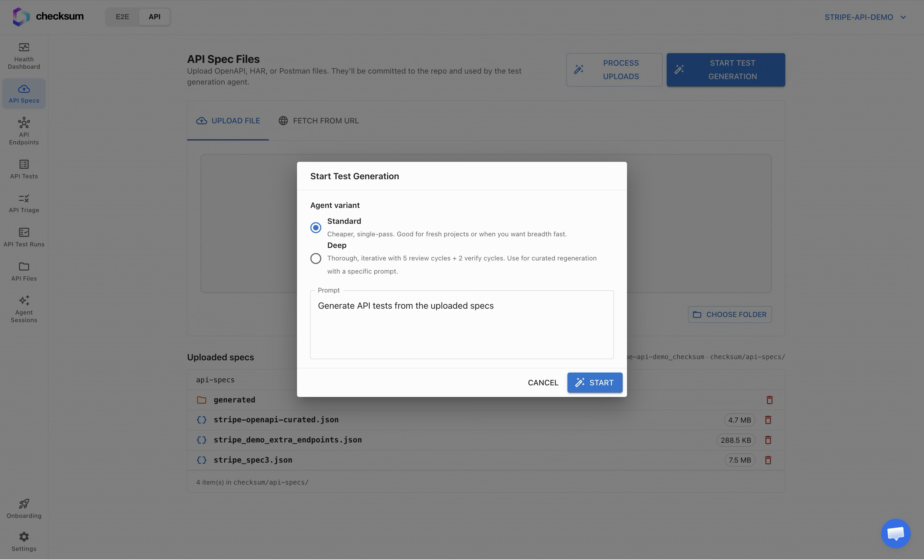The height and width of the screenshot is (560, 924).
Task: Open the API Test Runs icon
Action: coord(24,232)
